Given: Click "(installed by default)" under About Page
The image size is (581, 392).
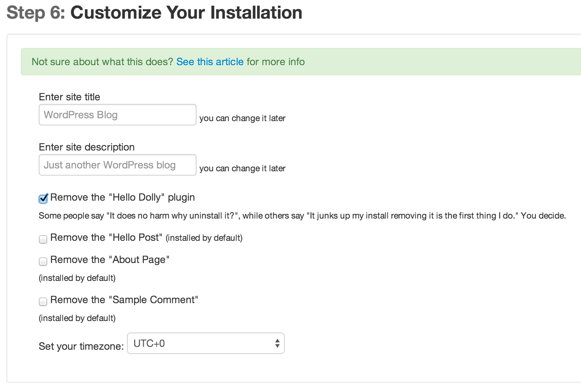Looking at the screenshot, I should 77,278.
